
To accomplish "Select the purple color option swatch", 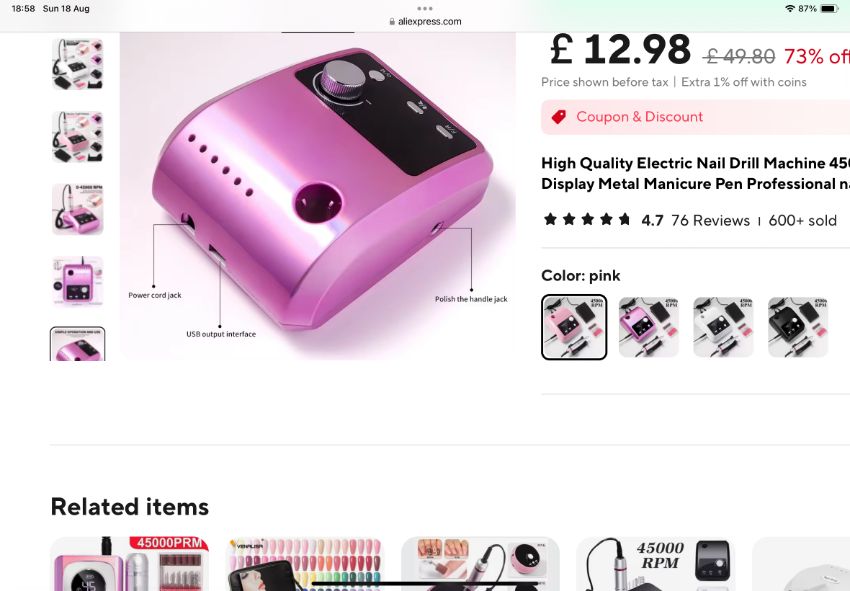I will point(649,327).
